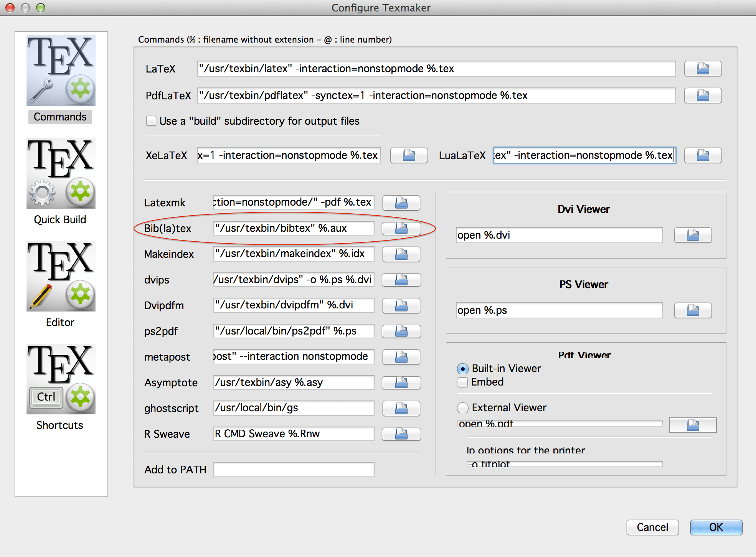The width and height of the screenshot is (756, 557).
Task: Click browse icon next to ghostscript
Action: [401, 409]
